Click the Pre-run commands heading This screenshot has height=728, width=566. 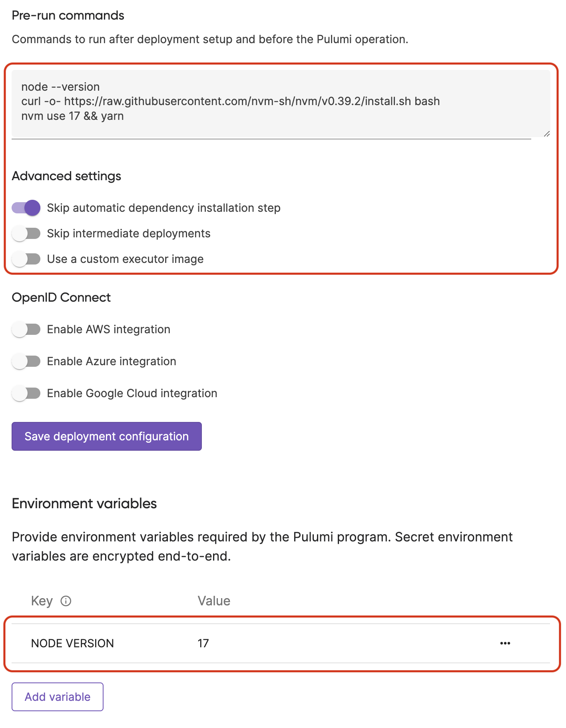point(68,15)
